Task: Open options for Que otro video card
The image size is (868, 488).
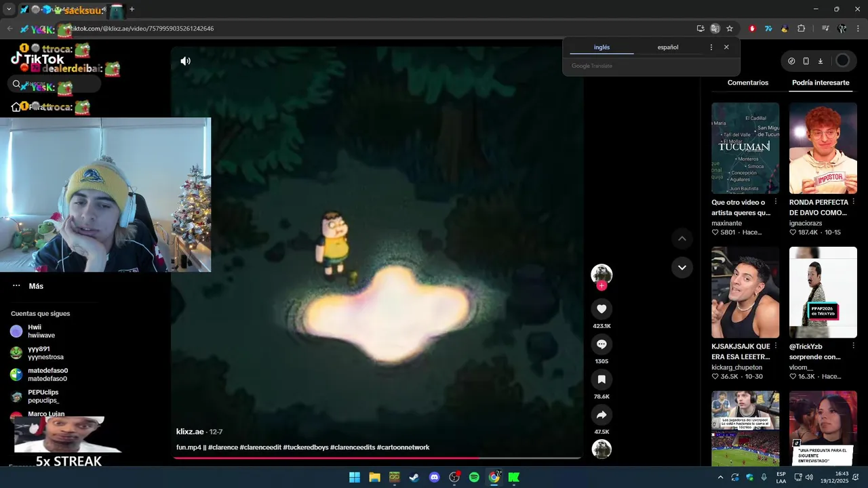Action: pos(776,202)
